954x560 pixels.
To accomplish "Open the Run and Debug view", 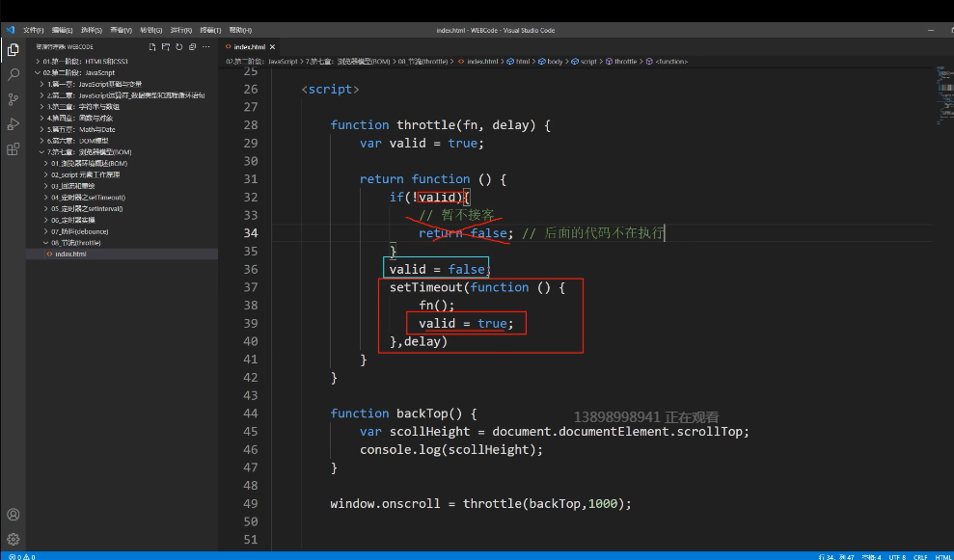I will point(13,124).
